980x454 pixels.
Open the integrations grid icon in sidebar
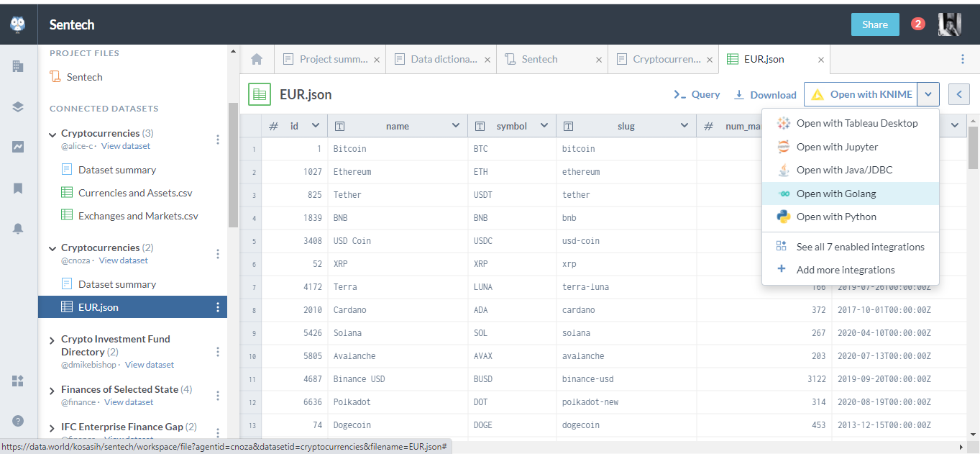click(18, 381)
